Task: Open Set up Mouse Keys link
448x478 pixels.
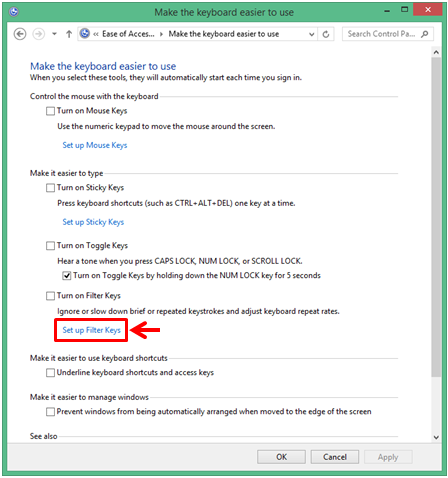Action: click(x=95, y=145)
